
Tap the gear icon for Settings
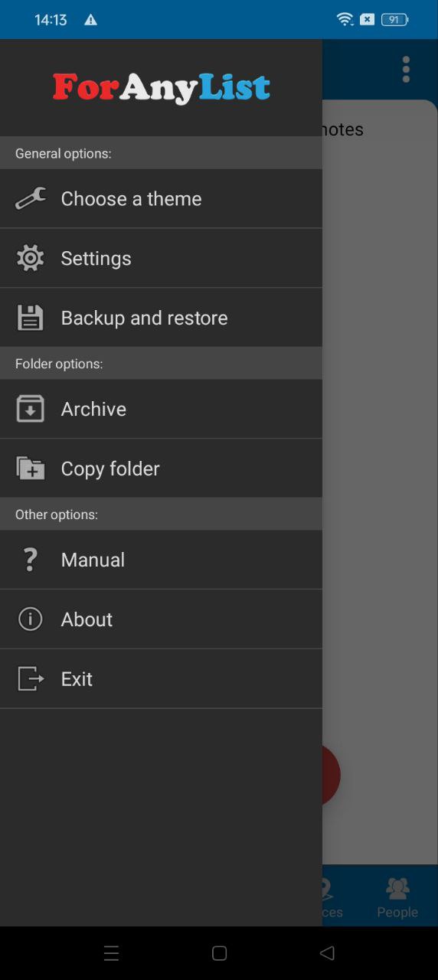tap(31, 258)
